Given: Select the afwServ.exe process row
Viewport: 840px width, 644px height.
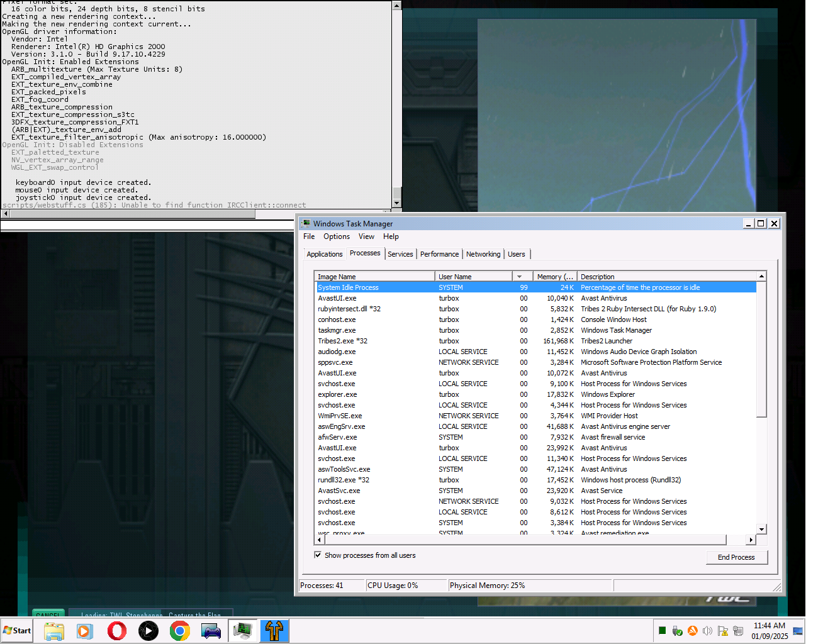Looking at the screenshot, I should coord(535,437).
